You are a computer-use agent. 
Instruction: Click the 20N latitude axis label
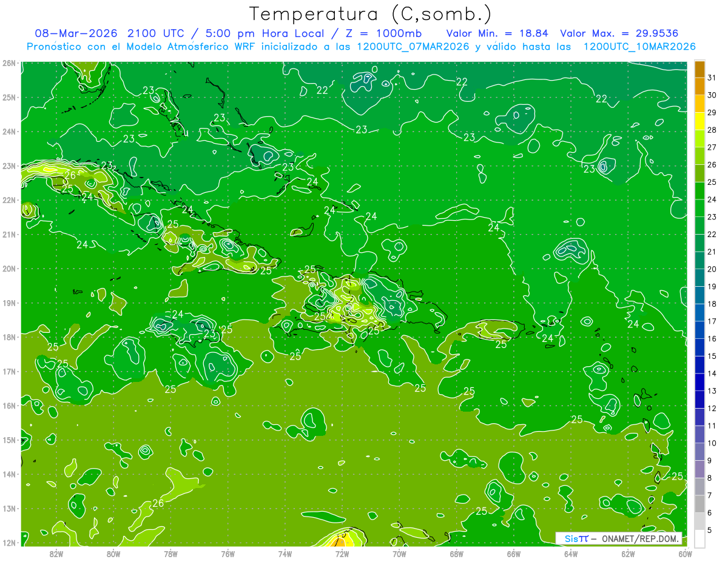(x=8, y=269)
